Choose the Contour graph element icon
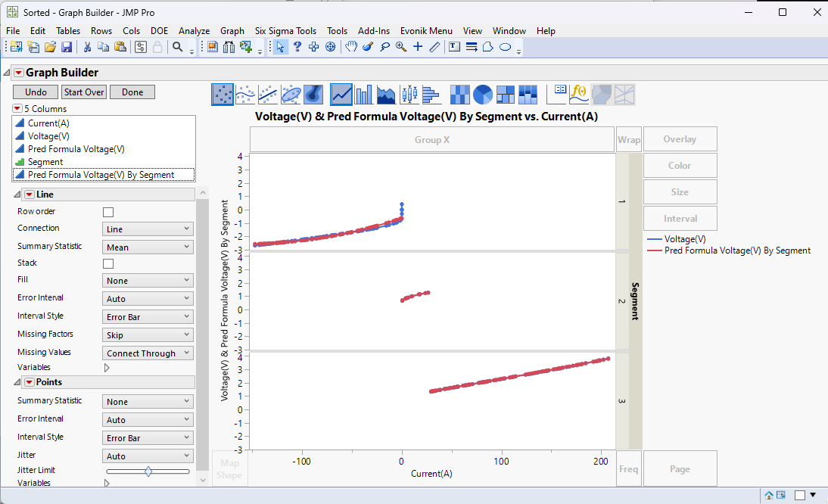Screen dimensions: 828x504 (x=313, y=95)
